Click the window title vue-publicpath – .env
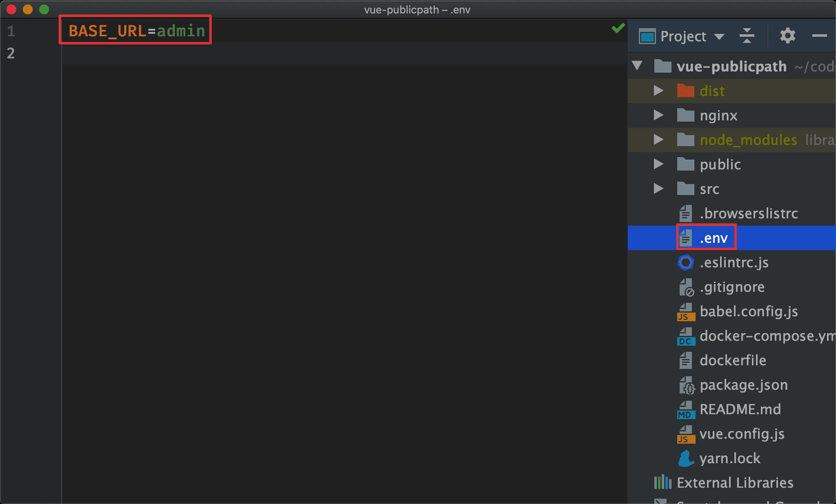This screenshot has height=504, width=836. pos(417,9)
